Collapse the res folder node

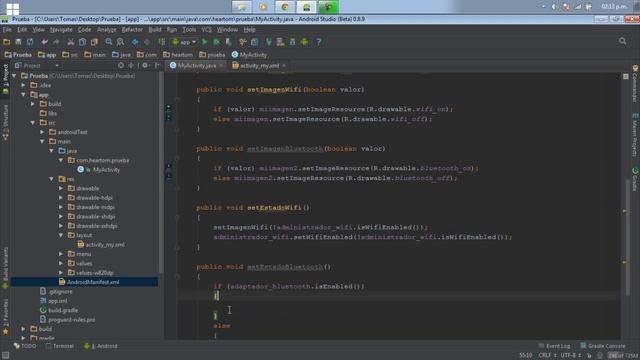tap(52, 179)
